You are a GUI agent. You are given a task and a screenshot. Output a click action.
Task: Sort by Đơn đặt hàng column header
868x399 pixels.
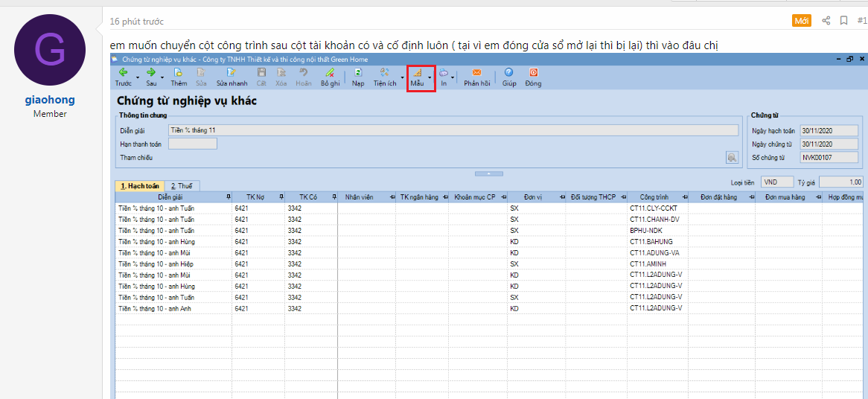click(722, 197)
